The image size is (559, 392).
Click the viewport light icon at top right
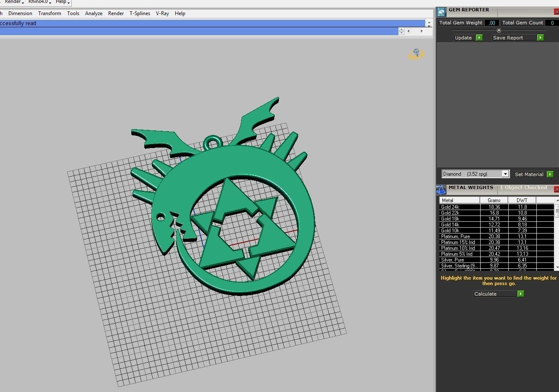point(416,53)
